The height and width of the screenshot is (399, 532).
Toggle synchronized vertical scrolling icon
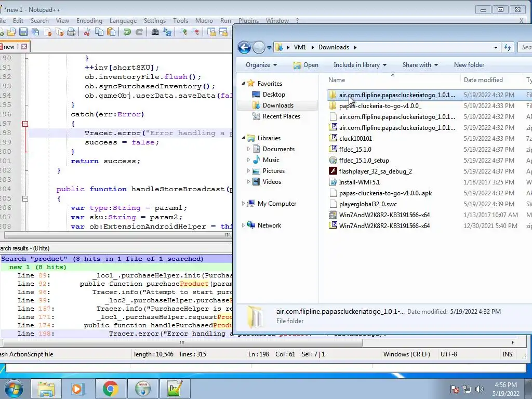coord(211,32)
